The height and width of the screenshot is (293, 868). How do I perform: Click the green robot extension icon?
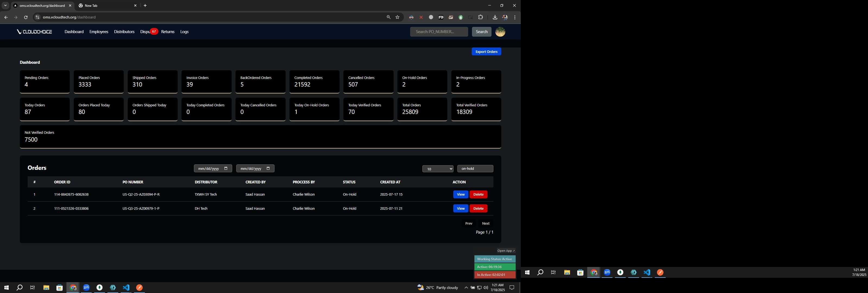pos(461,17)
